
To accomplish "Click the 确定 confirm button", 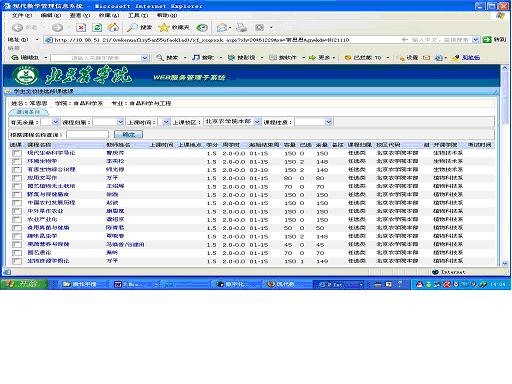I will click(x=128, y=134).
